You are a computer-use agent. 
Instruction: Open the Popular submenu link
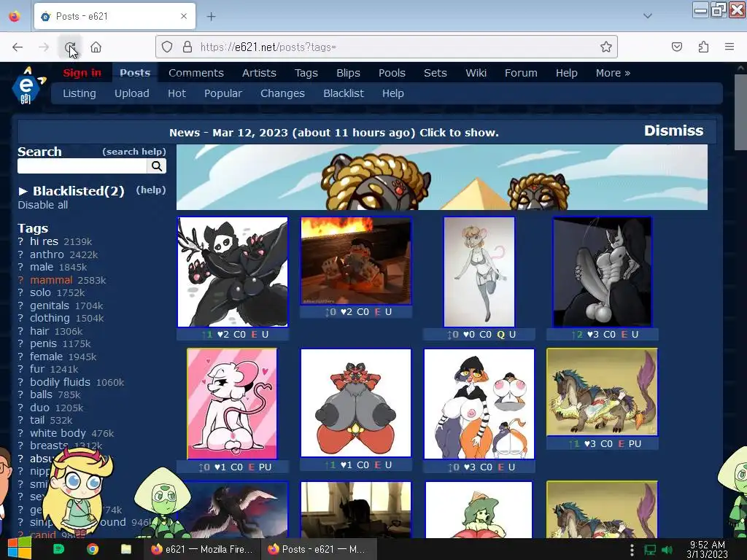[223, 93]
